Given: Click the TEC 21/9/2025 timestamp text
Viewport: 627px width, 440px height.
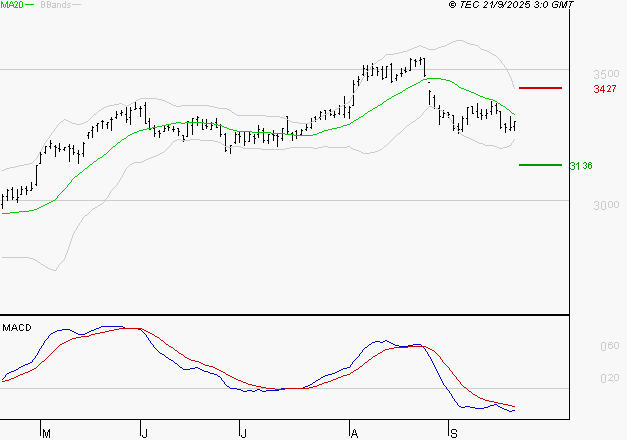Looking at the screenshot, I should click(x=511, y=5).
